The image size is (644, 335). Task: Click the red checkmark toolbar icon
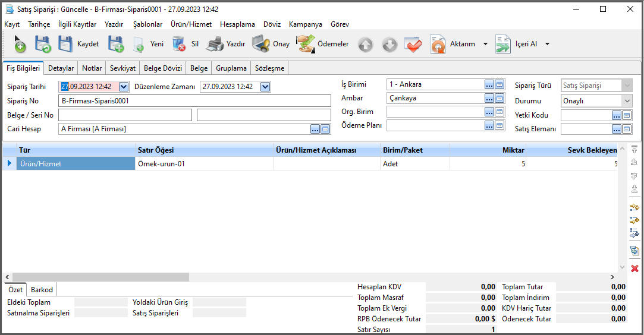pyautogui.click(x=413, y=45)
